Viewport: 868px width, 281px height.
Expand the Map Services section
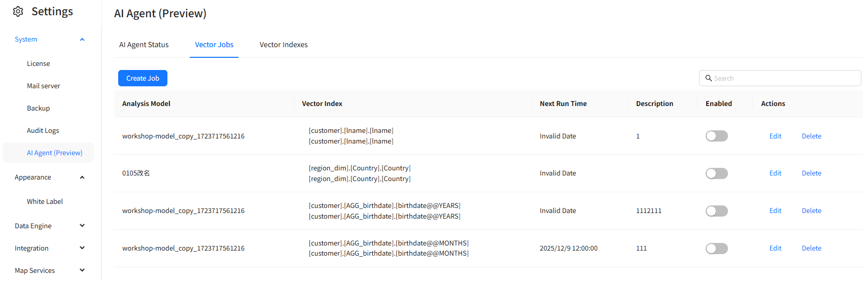pyautogui.click(x=82, y=270)
